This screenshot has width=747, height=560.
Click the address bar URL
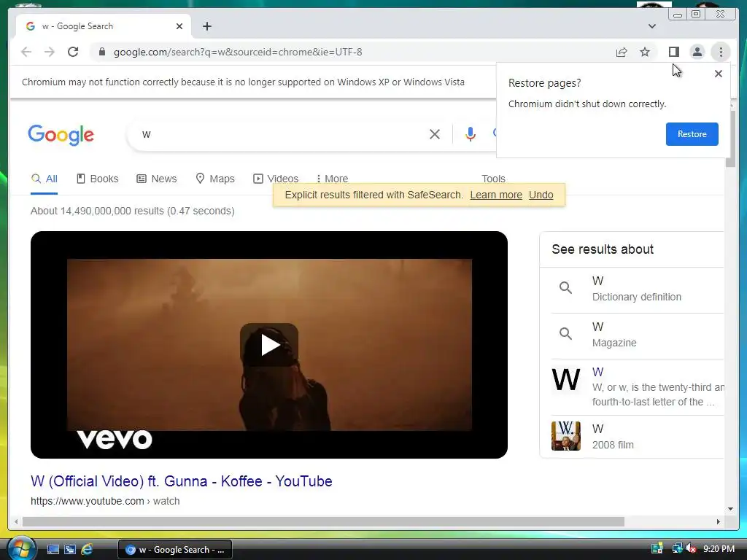[238, 52]
